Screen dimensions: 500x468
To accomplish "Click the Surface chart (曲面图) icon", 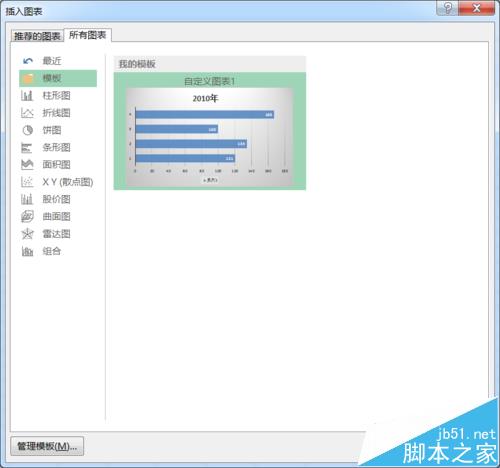I will pyautogui.click(x=27, y=217).
